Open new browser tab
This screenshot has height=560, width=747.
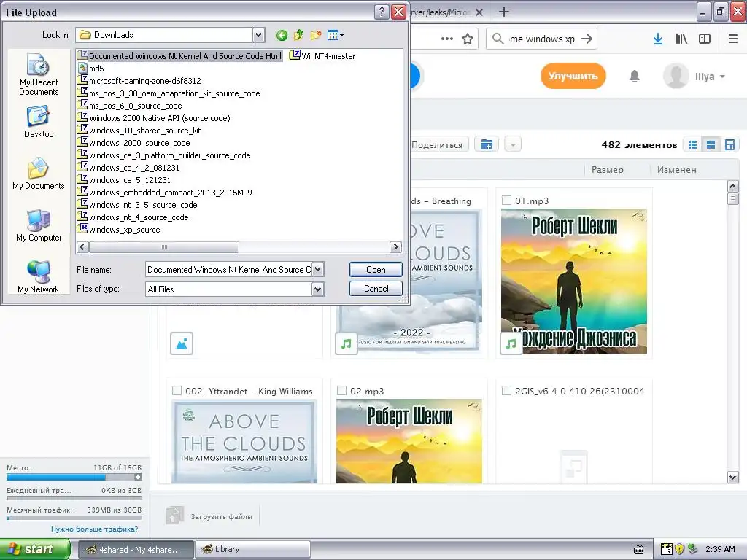pos(504,12)
